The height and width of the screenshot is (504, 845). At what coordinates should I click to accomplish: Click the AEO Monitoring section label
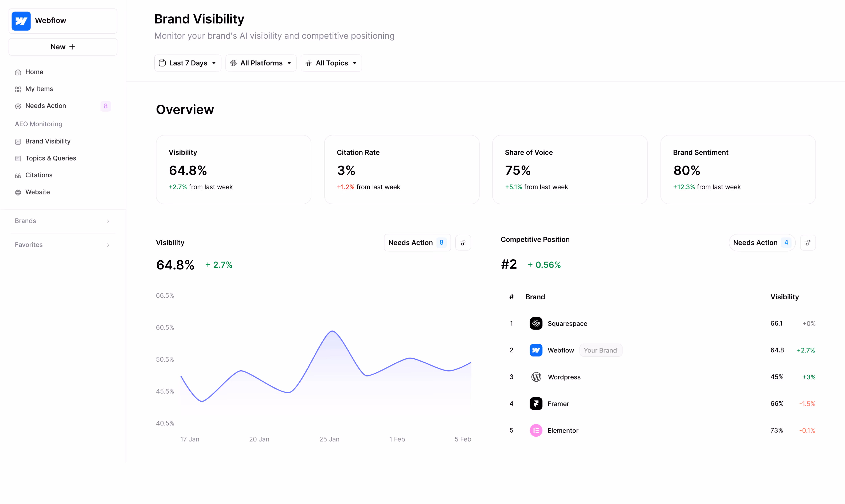pyautogui.click(x=39, y=124)
